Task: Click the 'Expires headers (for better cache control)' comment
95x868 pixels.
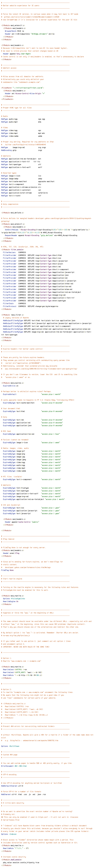Action: coord(22,349)
